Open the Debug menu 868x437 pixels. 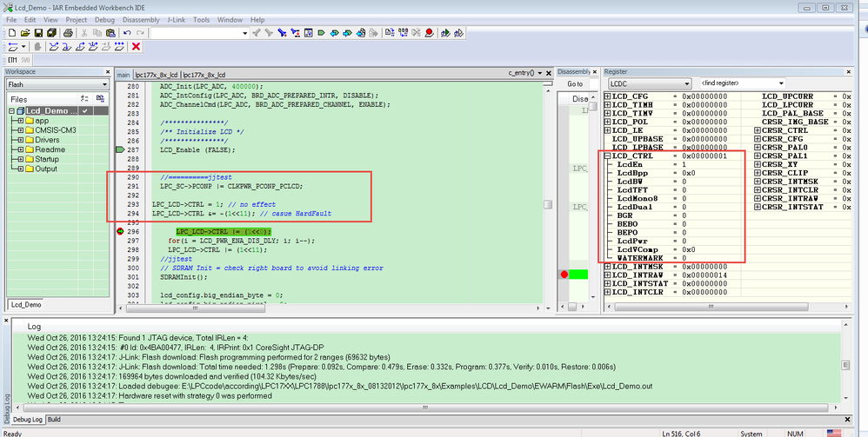104,20
